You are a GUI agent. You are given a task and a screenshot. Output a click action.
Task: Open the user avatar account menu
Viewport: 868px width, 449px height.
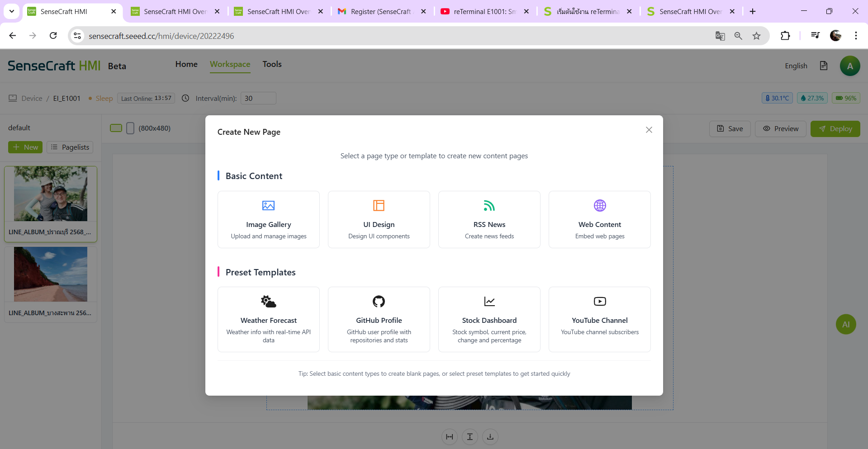pos(849,66)
